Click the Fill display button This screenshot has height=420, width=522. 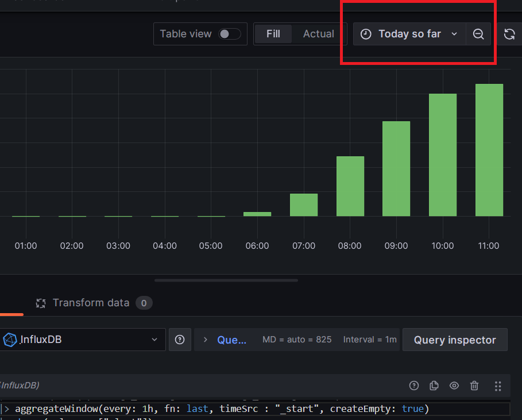click(274, 33)
